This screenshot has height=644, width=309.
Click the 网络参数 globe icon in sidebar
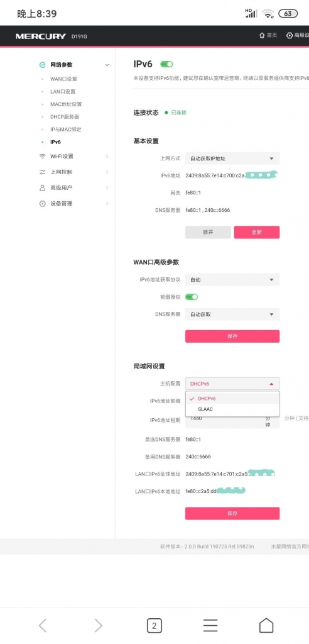point(42,65)
